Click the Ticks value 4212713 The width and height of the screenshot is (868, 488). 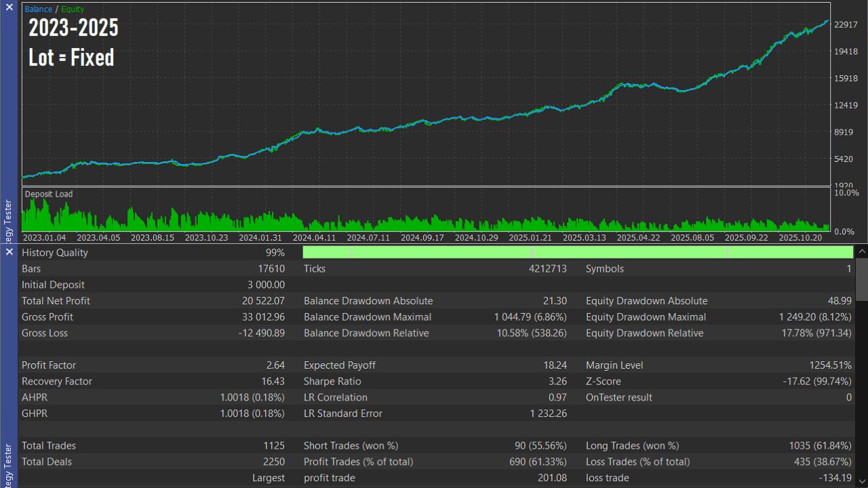point(547,269)
